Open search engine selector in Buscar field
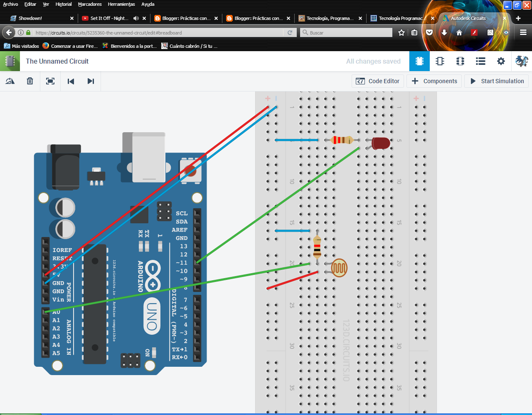The height and width of the screenshot is (415, 532). (304, 32)
